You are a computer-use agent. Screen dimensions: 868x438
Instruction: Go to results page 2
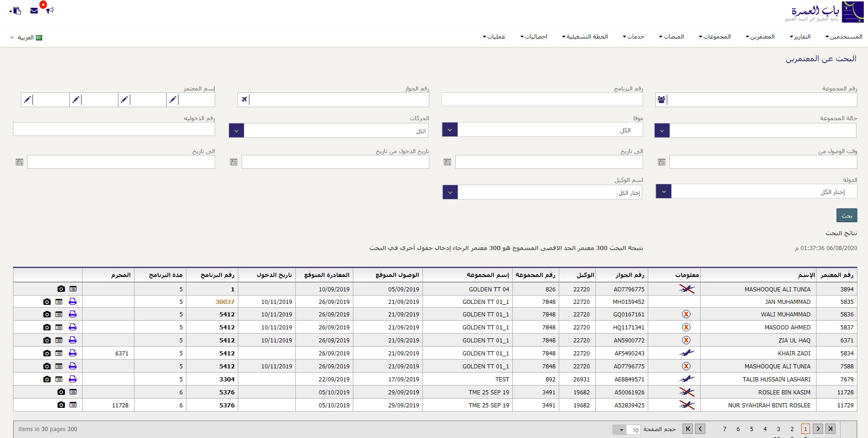pyautogui.click(x=792, y=429)
